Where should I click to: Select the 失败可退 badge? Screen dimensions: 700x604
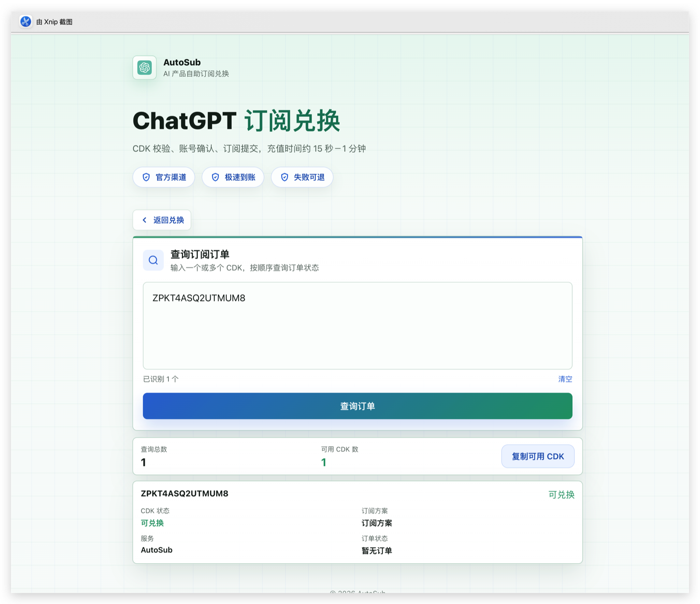click(x=302, y=177)
